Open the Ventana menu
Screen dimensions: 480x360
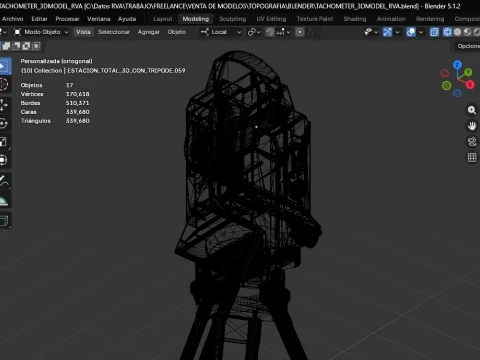99,19
